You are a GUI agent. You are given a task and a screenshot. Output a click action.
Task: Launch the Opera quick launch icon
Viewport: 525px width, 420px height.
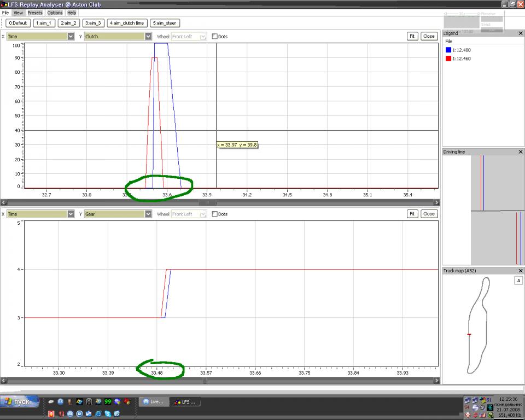point(61,413)
